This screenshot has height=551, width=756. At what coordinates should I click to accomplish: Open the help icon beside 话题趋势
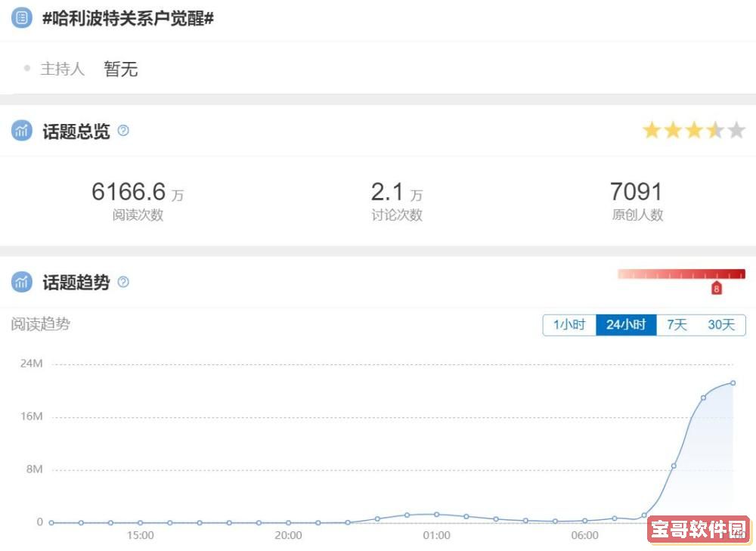(123, 282)
